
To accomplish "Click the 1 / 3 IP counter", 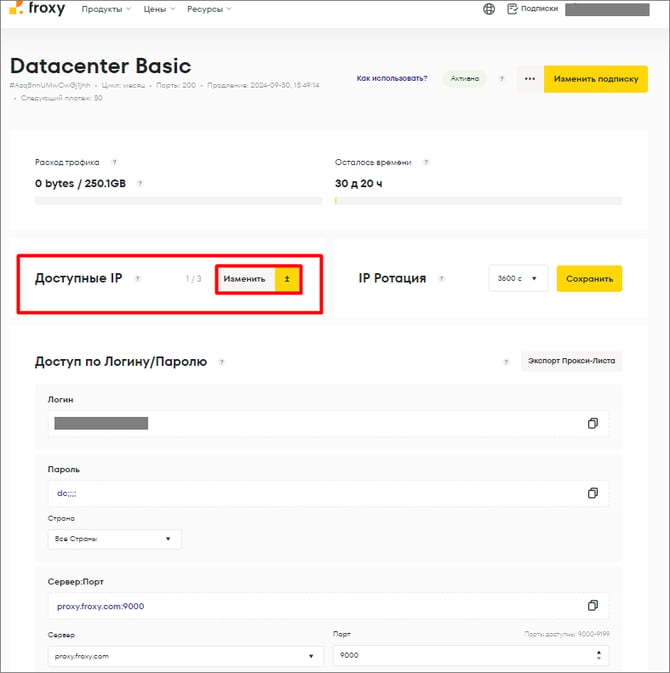I will coord(194,279).
